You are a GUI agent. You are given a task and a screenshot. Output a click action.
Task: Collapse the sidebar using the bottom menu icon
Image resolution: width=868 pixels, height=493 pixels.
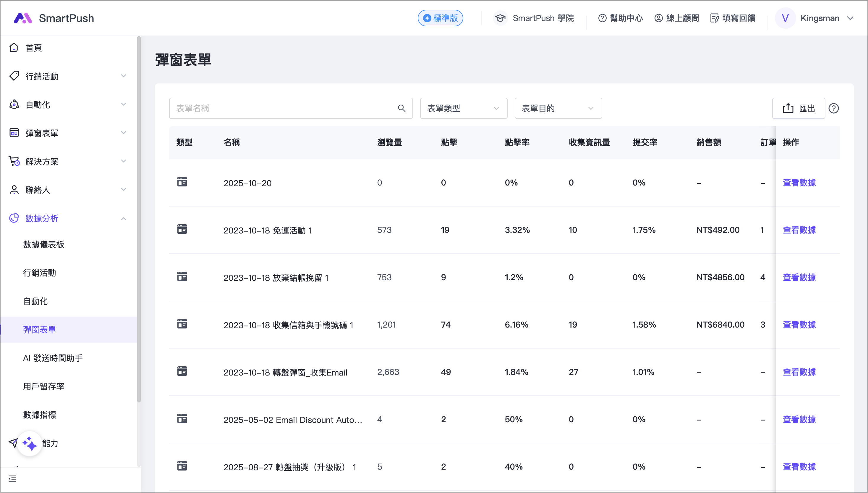(x=12, y=478)
